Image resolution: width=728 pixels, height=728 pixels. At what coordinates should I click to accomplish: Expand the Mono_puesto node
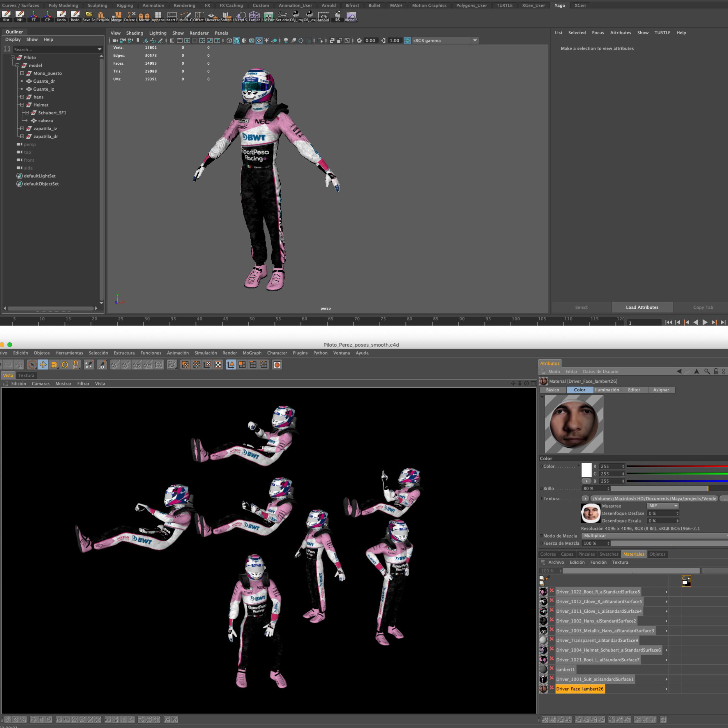pyautogui.click(x=22, y=73)
